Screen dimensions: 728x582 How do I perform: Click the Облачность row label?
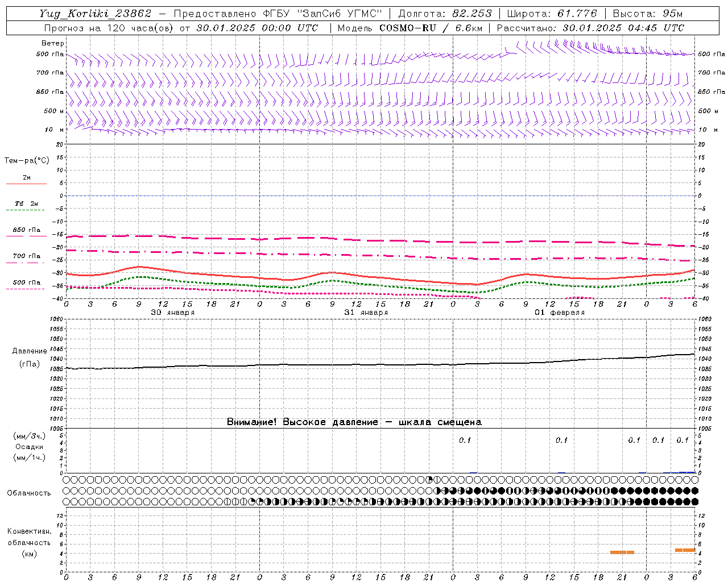pyautogui.click(x=29, y=493)
